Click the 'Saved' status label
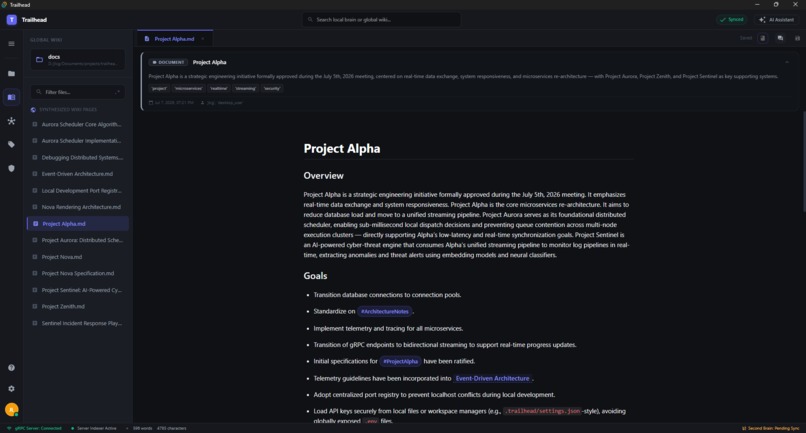This screenshot has width=806, height=433. (746, 38)
